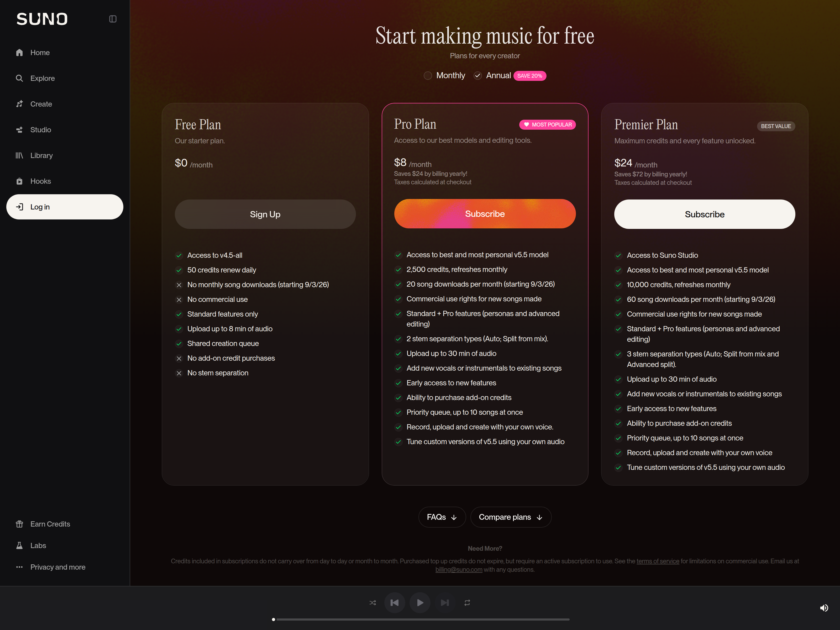Skip to the previous track
The width and height of the screenshot is (840, 630).
point(395,603)
